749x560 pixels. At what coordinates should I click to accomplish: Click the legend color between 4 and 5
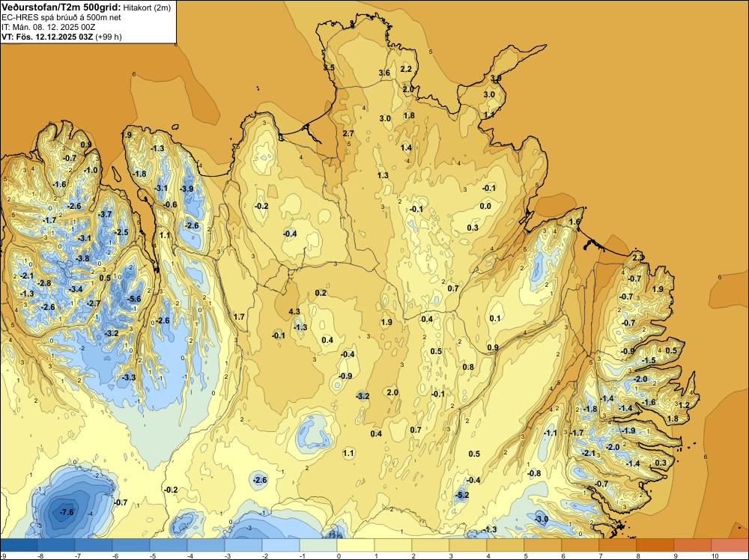pos(506,545)
